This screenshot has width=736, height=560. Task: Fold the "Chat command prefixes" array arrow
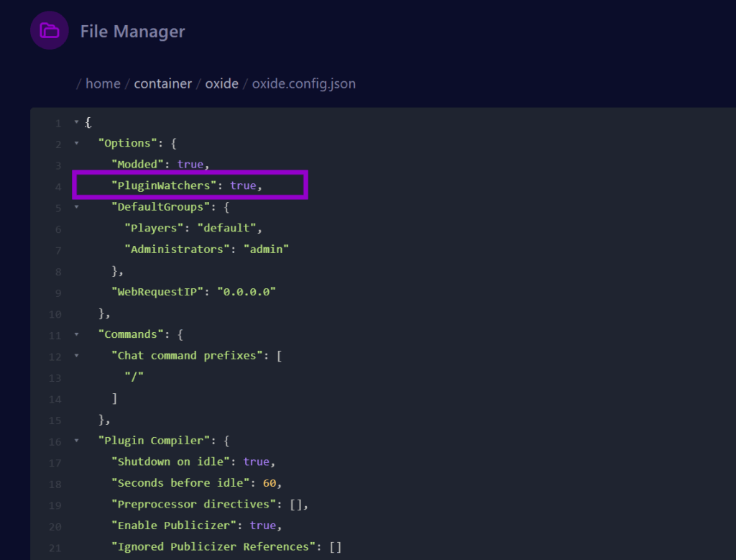coord(77,356)
